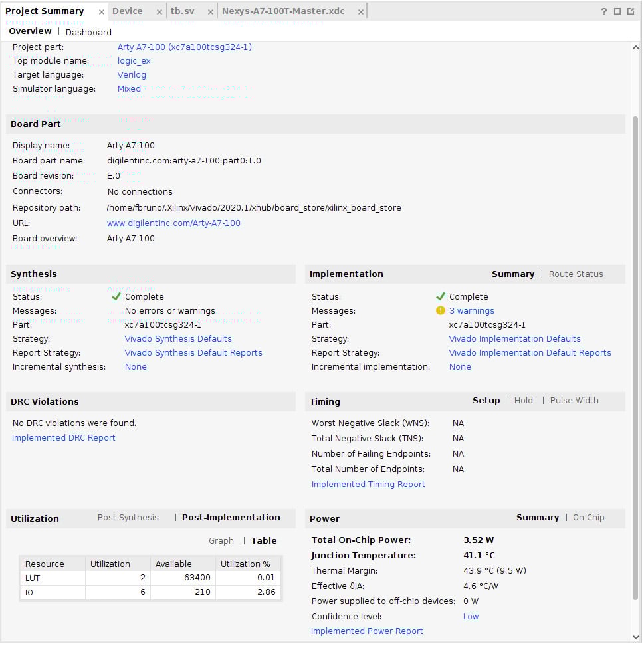The image size is (644, 646).
Task: Click Incremental implementation None link
Action: click(x=460, y=367)
